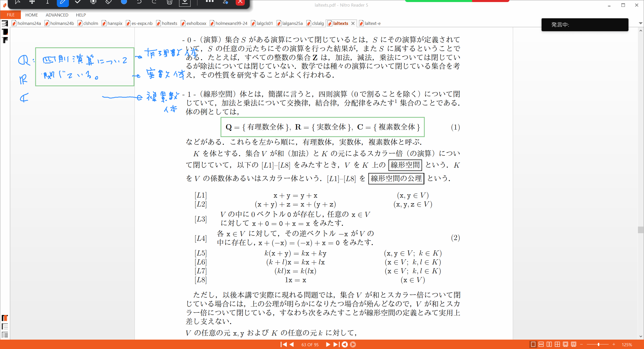Select the text insertion annotation tool

point(47,2)
